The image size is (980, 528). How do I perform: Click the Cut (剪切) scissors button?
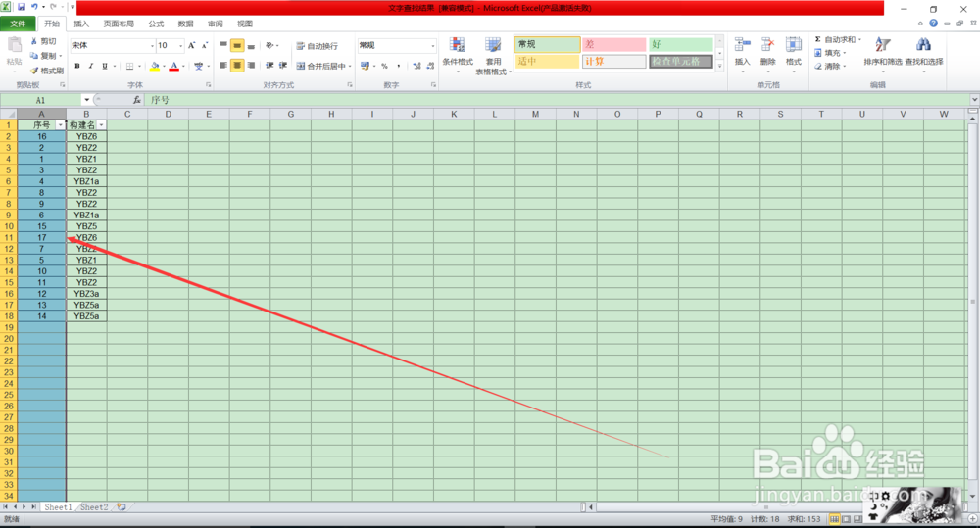[x=44, y=41]
